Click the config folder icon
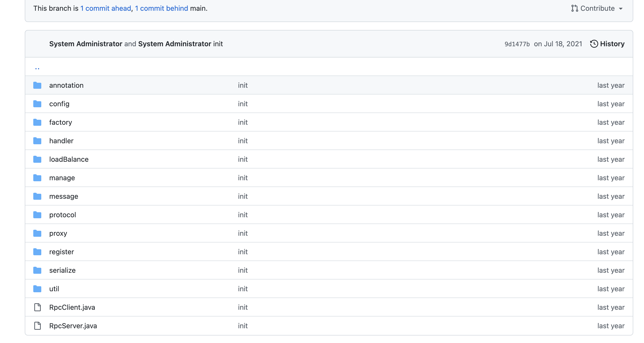Viewport: 644px width, 343px height. [x=37, y=104]
